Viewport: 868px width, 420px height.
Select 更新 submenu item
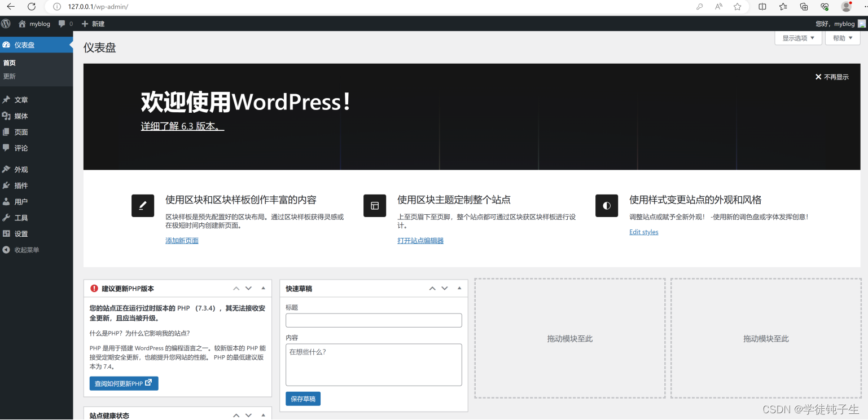[10, 76]
